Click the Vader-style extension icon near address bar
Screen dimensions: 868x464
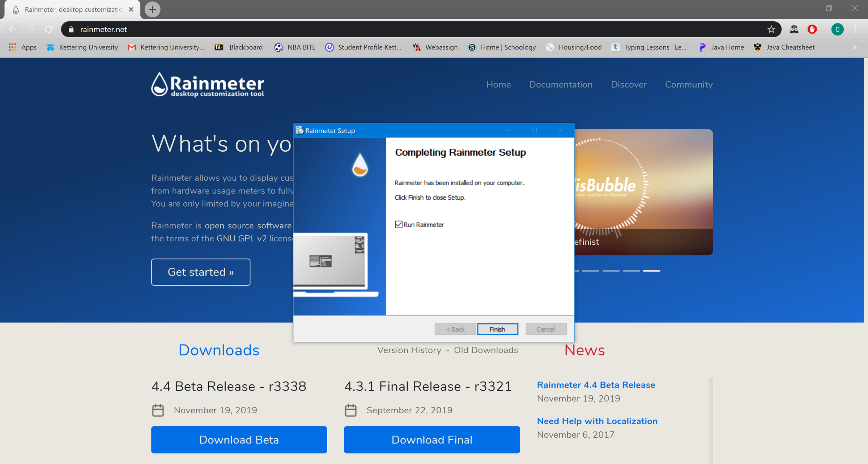pos(794,29)
